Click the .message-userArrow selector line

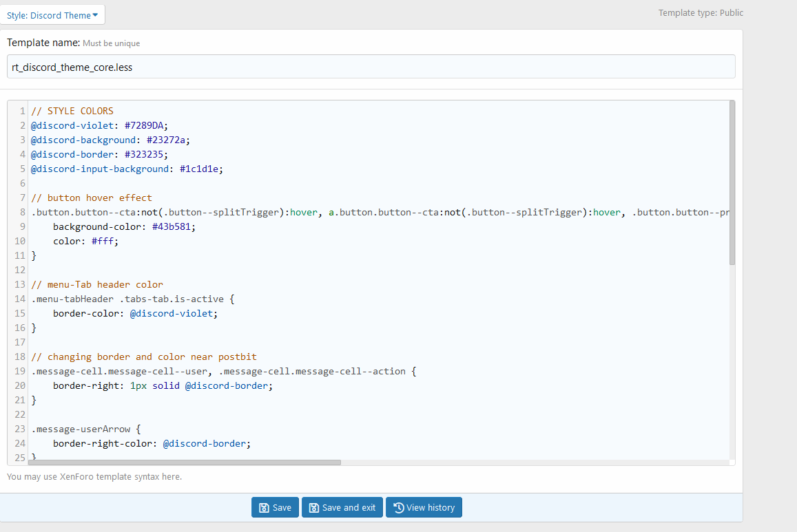tap(81, 429)
